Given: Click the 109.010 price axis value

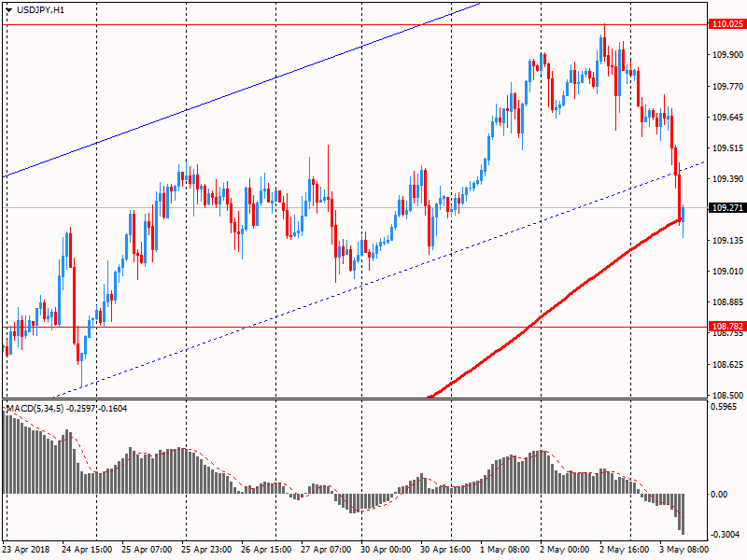Looking at the screenshot, I should coord(727,272).
